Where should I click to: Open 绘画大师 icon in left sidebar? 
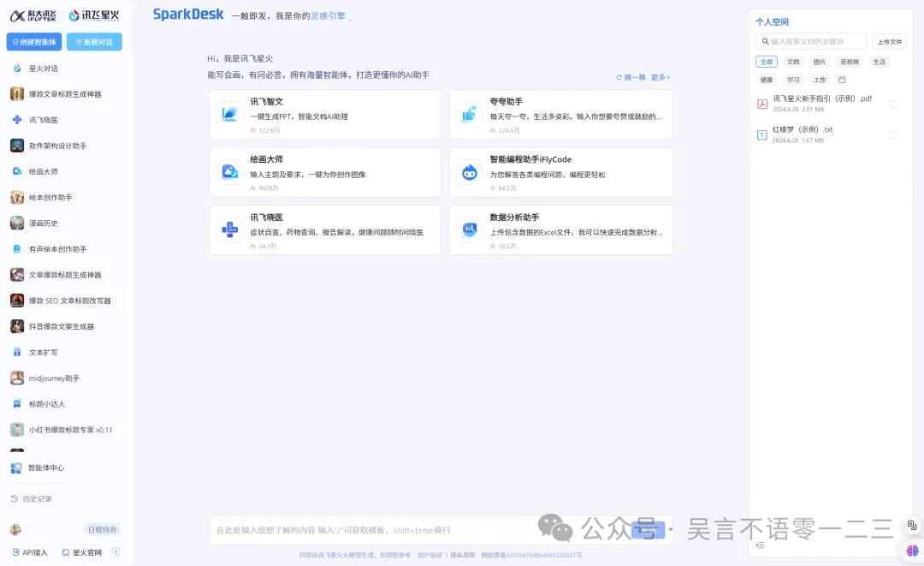coord(17,171)
